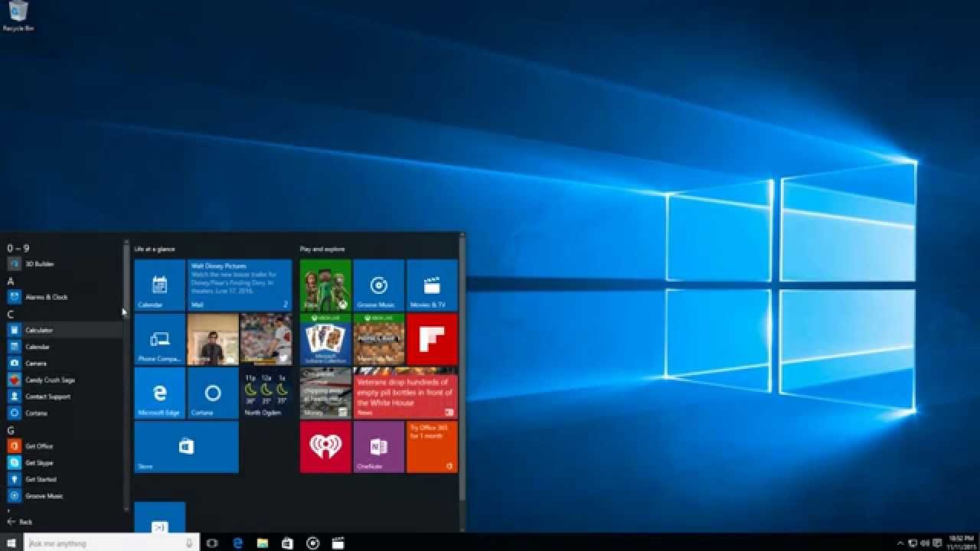The height and width of the screenshot is (551, 980).
Task: Click the network icon in the system tray
Action: point(913,543)
